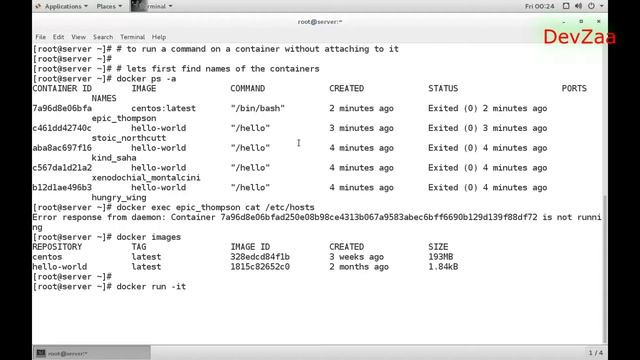Click image ID 1815c82652c0
This screenshot has width=640, height=360.
pyautogui.click(x=260, y=267)
